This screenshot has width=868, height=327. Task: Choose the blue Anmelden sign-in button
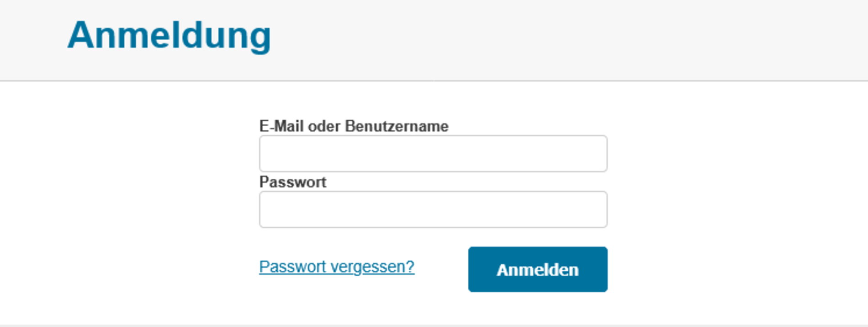(538, 269)
